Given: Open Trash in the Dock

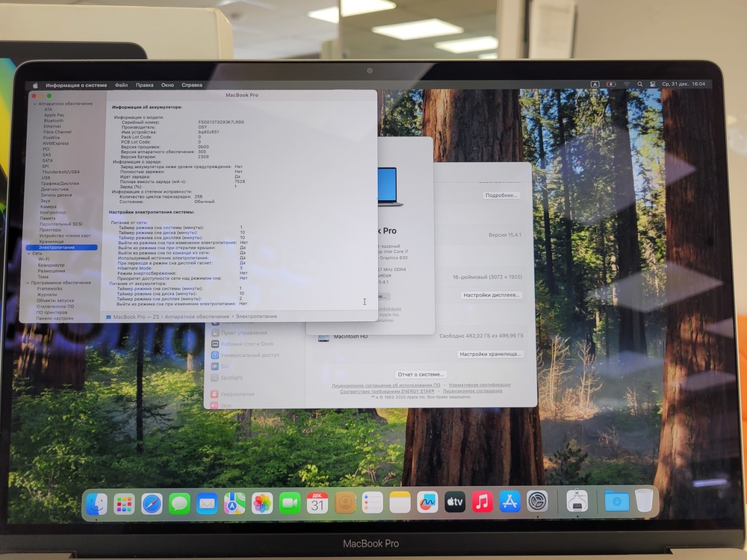Looking at the screenshot, I should 644,500.
